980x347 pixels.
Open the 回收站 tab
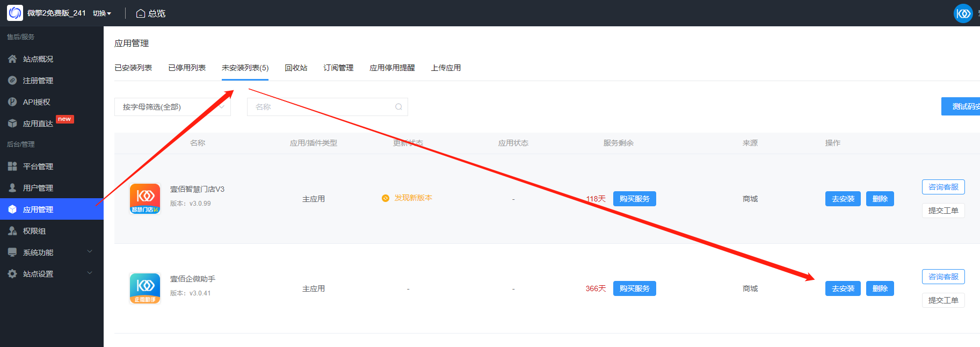296,68
